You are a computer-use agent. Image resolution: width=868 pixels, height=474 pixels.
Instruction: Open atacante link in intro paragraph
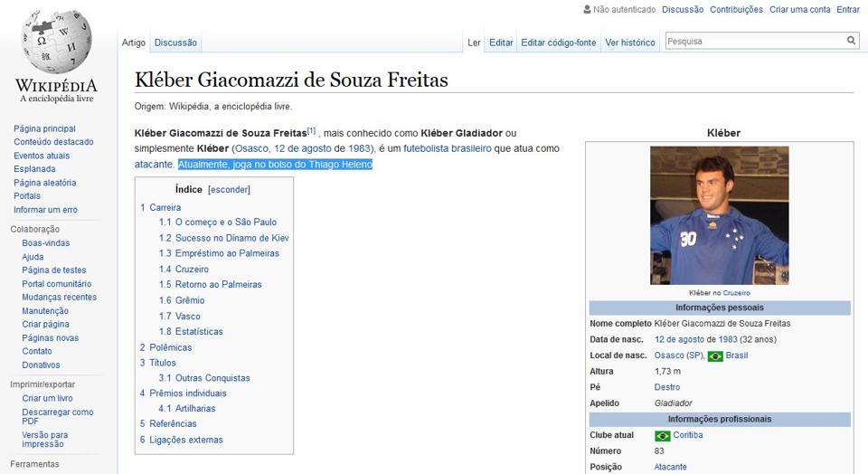tap(154, 165)
